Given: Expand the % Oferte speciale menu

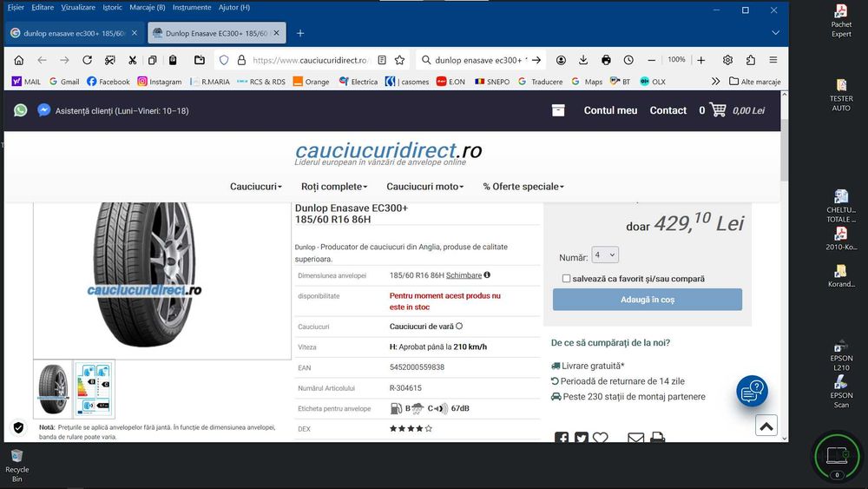Looking at the screenshot, I should [x=523, y=187].
